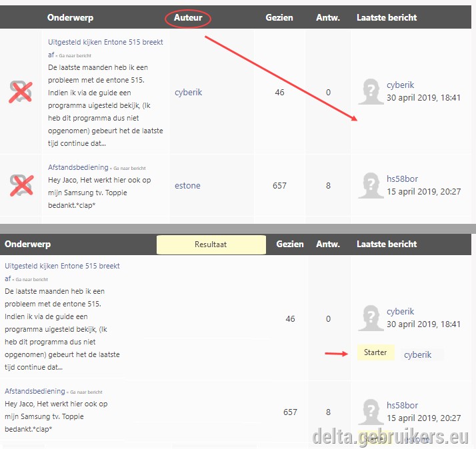Click 'De laatste maanden' snippet in Resultaat table

click(x=62, y=329)
